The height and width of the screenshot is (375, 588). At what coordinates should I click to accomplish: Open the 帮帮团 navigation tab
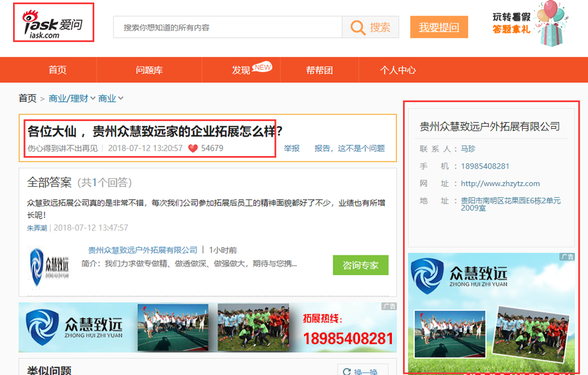click(319, 70)
